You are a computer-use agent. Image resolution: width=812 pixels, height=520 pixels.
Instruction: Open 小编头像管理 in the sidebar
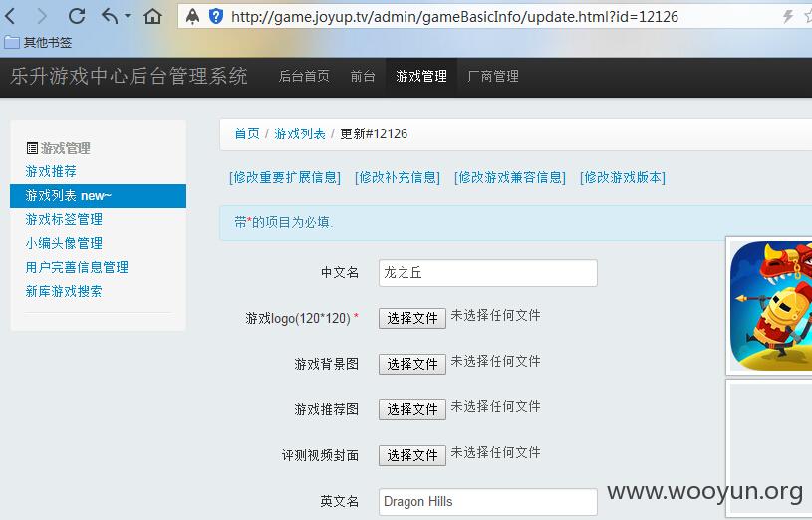point(64,243)
